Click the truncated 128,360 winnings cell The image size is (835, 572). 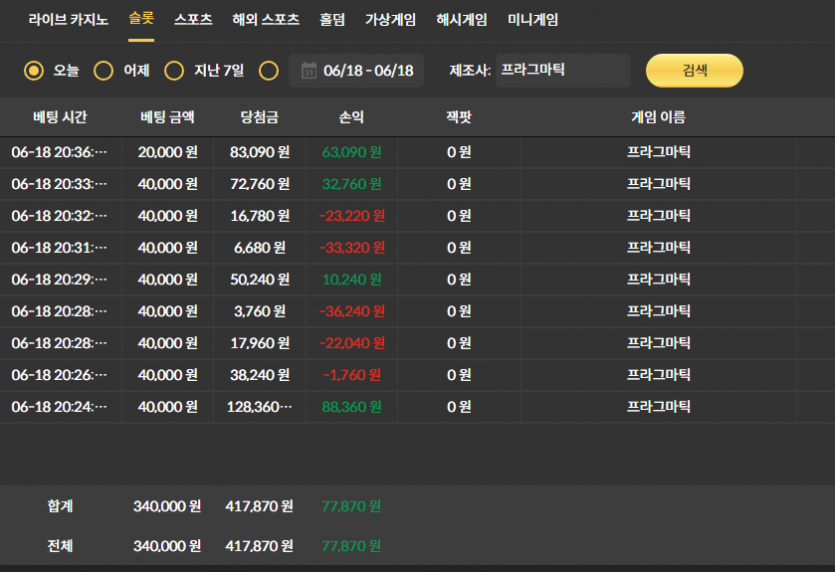pyautogui.click(x=260, y=407)
